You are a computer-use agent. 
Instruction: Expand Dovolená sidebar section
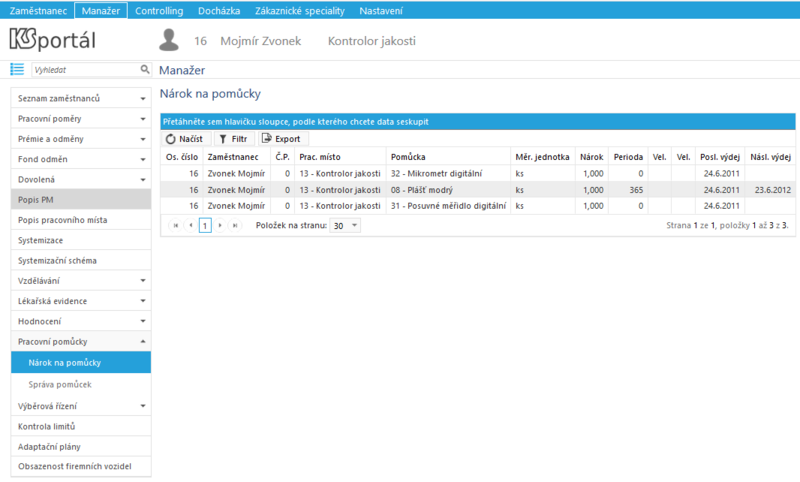pyautogui.click(x=81, y=180)
